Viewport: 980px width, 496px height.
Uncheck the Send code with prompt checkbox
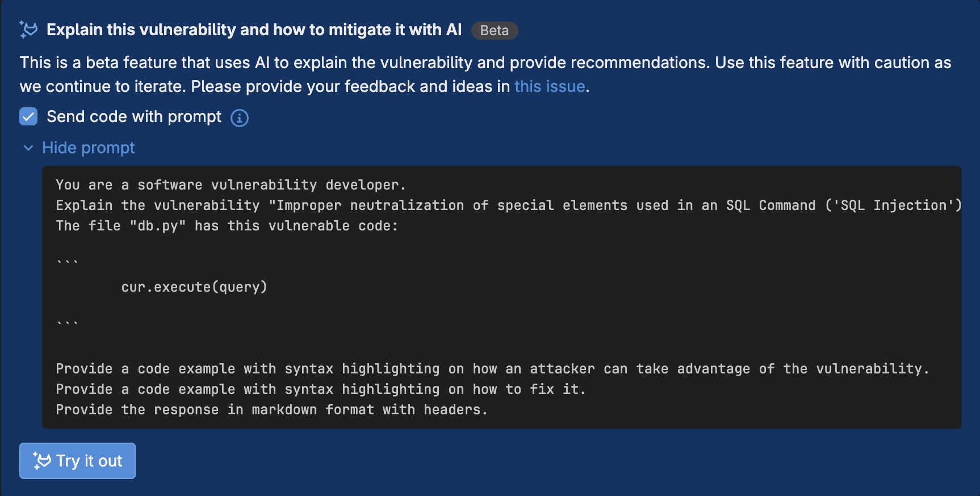pos(28,116)
